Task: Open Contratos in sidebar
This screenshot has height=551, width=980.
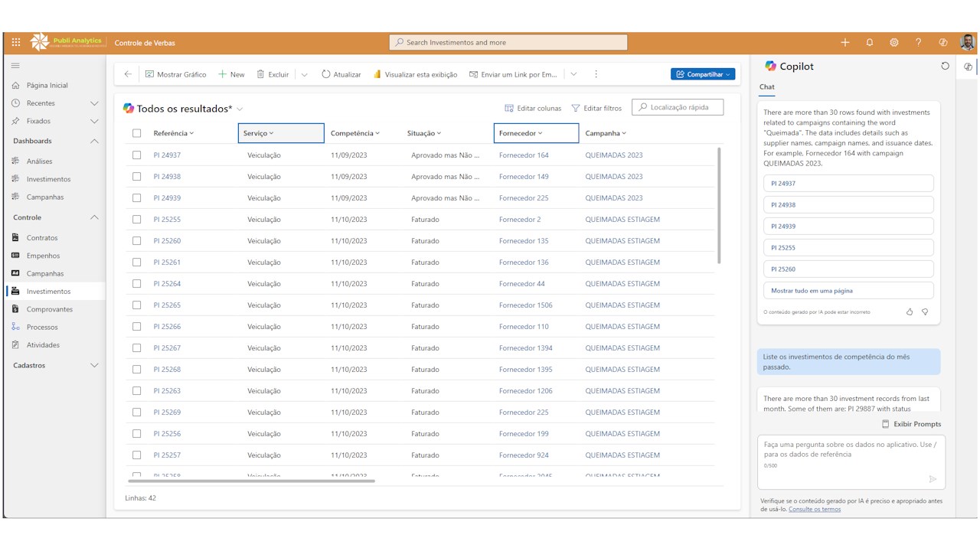Action: [42, 238]
